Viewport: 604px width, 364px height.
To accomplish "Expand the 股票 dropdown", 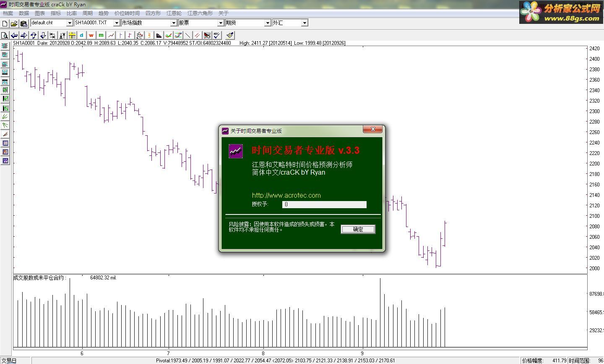I will [221, 23].
